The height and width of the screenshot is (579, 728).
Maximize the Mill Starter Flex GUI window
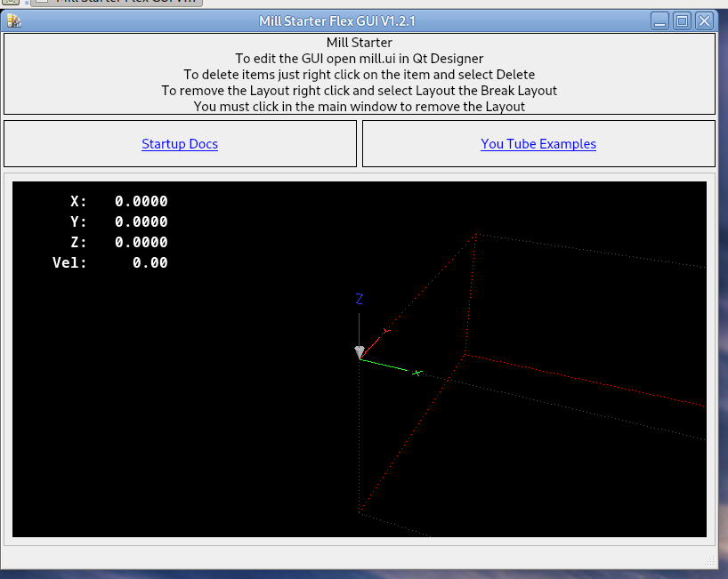[682, 20]
